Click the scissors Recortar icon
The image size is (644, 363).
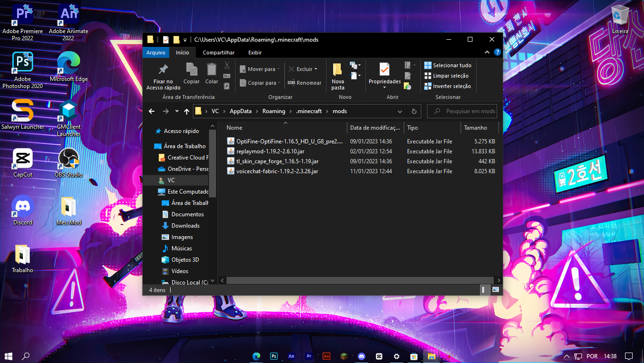[227, 66]
